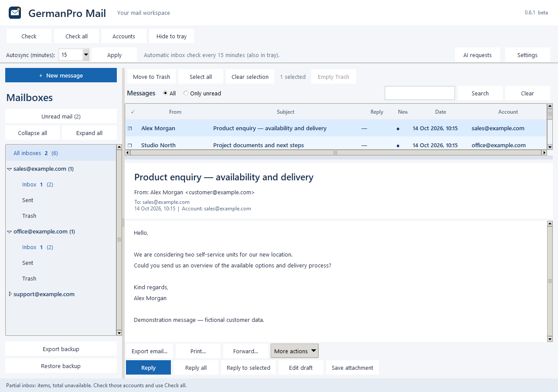
Task: Move selected message to Trash
Action: point(151,77)
